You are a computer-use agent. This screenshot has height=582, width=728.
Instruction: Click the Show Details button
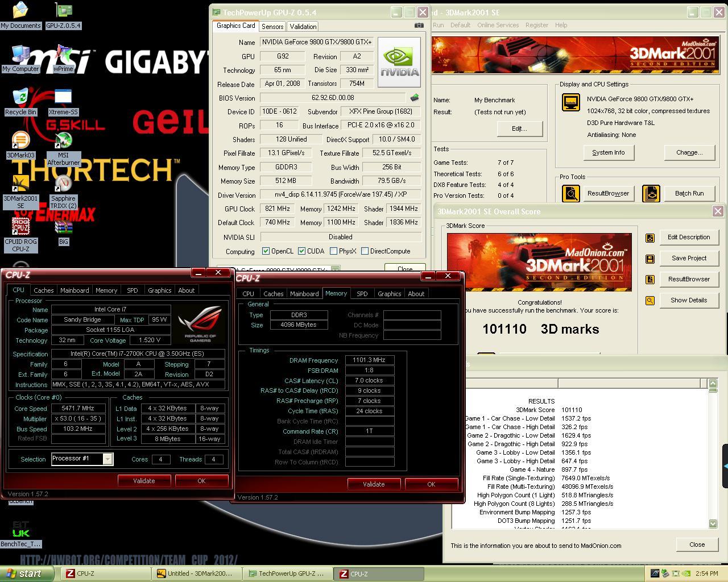(x=689, y=300)
